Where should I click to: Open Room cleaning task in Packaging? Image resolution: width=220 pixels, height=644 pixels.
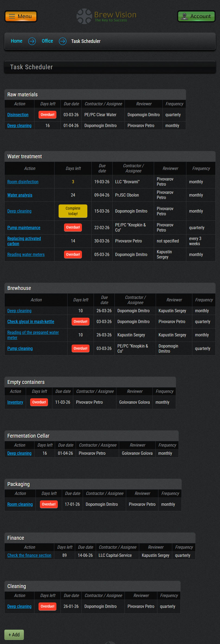pos(20,504)
